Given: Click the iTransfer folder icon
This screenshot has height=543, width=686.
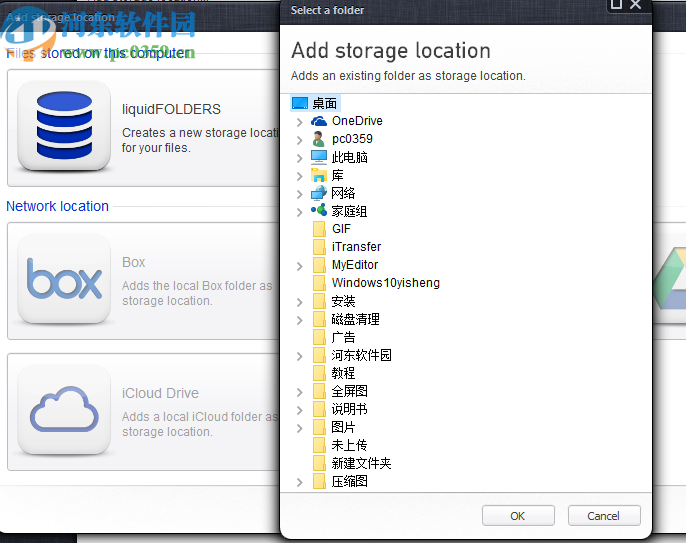Looking at the screenshot, I should [x=319, y=247].
